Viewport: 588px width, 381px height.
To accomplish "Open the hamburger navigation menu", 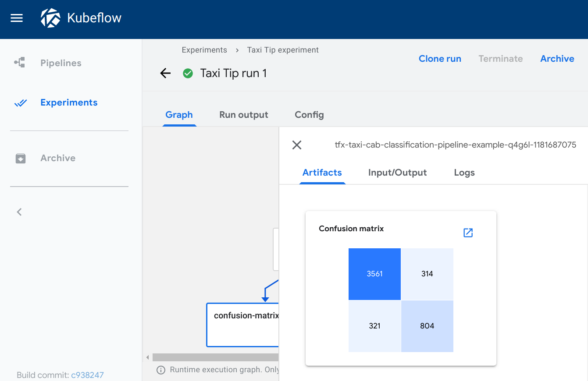I will tap(17, 18).
